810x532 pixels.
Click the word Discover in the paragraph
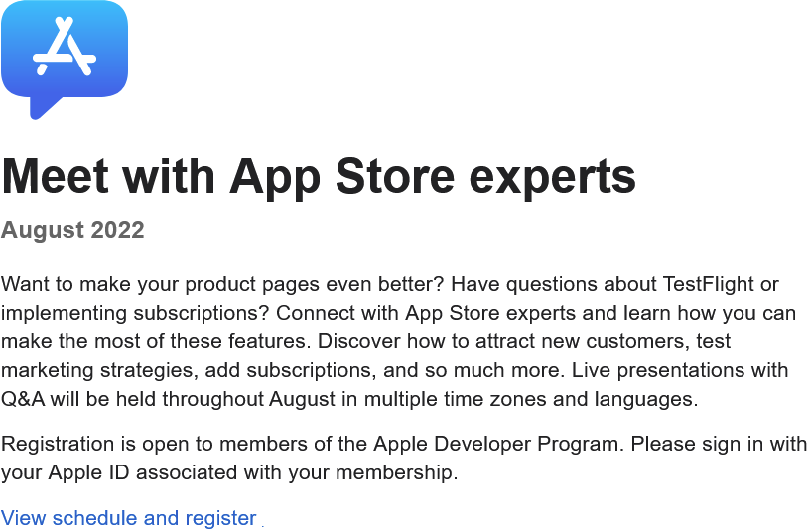(358, 341)
